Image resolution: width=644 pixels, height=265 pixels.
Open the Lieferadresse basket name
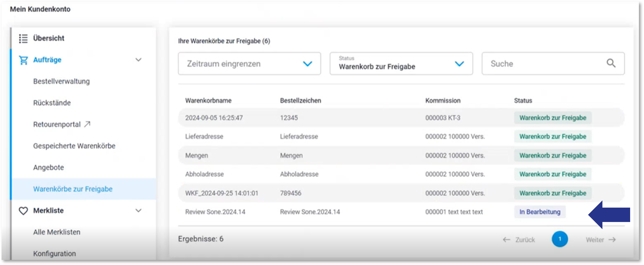pos(204,137)
